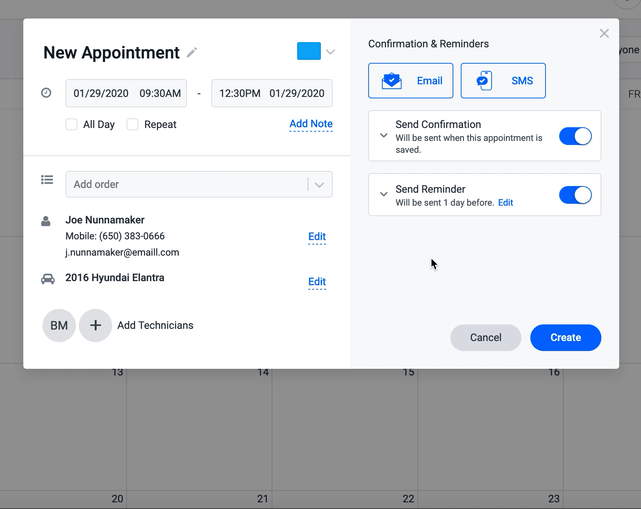Turn off the Send Reminder toggle
The image size is (641, 509).
575,195
